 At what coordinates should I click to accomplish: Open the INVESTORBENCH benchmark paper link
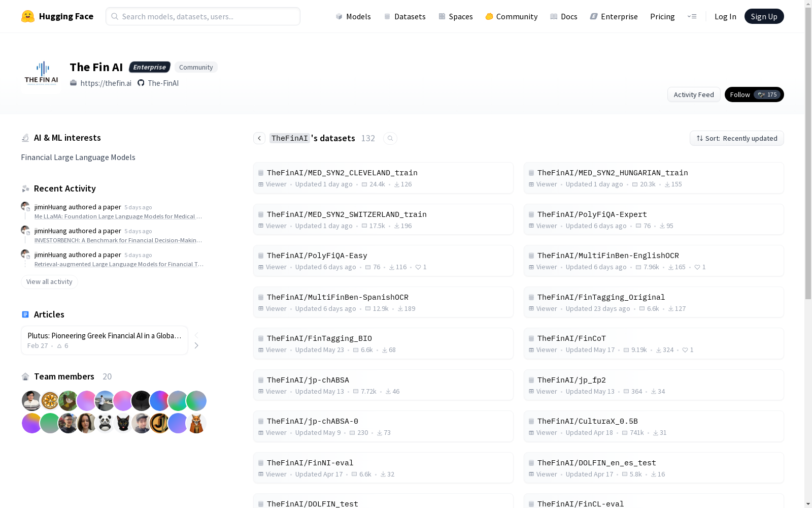click(x=118, y=240)
